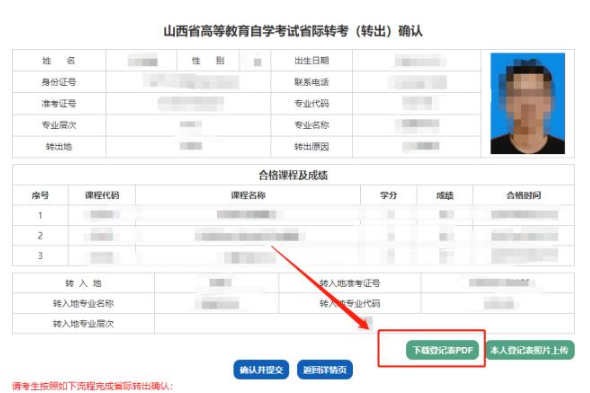Click the 准考证号 label cell

[59, 104]
